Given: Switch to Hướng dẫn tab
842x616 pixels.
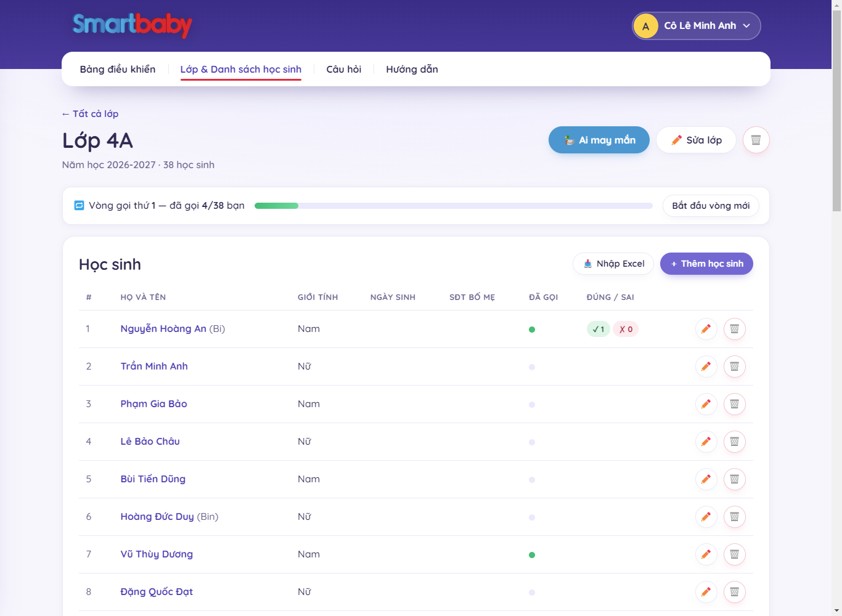Looking at the screenshot, I should point(412,69).
